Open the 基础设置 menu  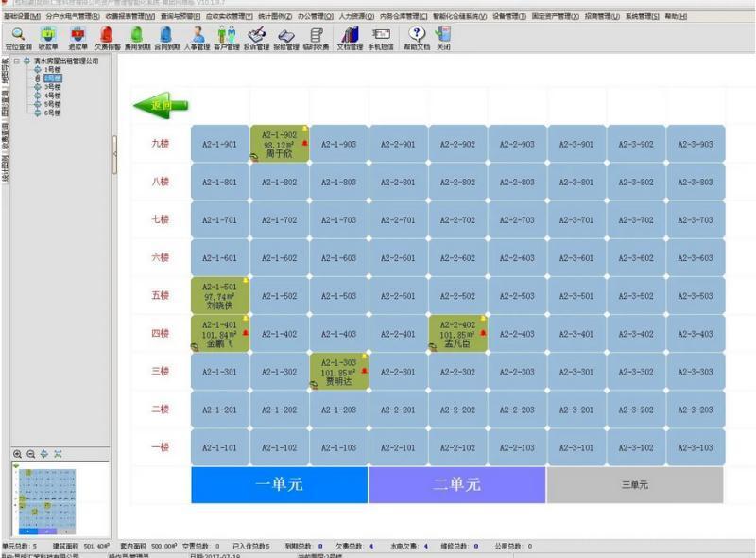pos(22,16)
